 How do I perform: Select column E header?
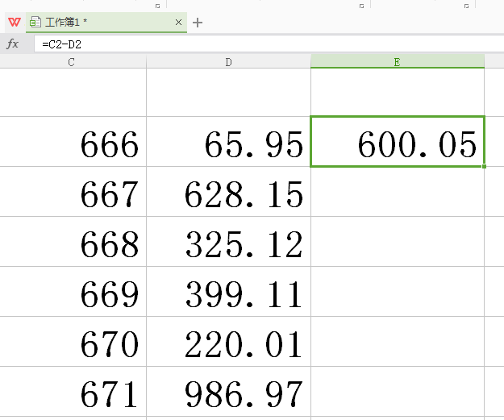[x=398, y=61]
